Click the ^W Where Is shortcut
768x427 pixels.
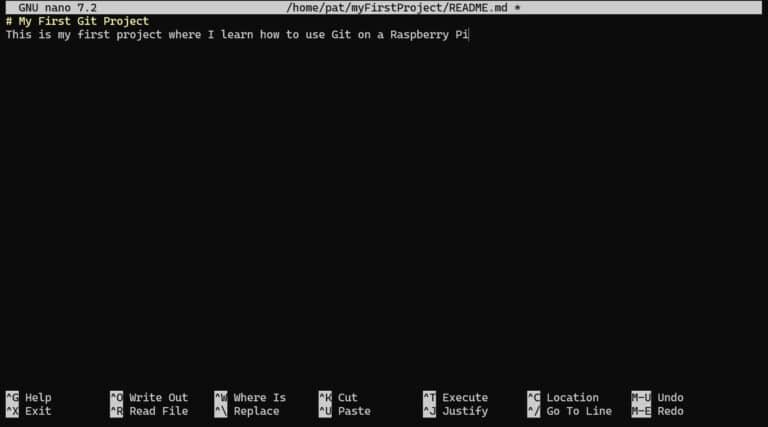click(x=250, y=398)
